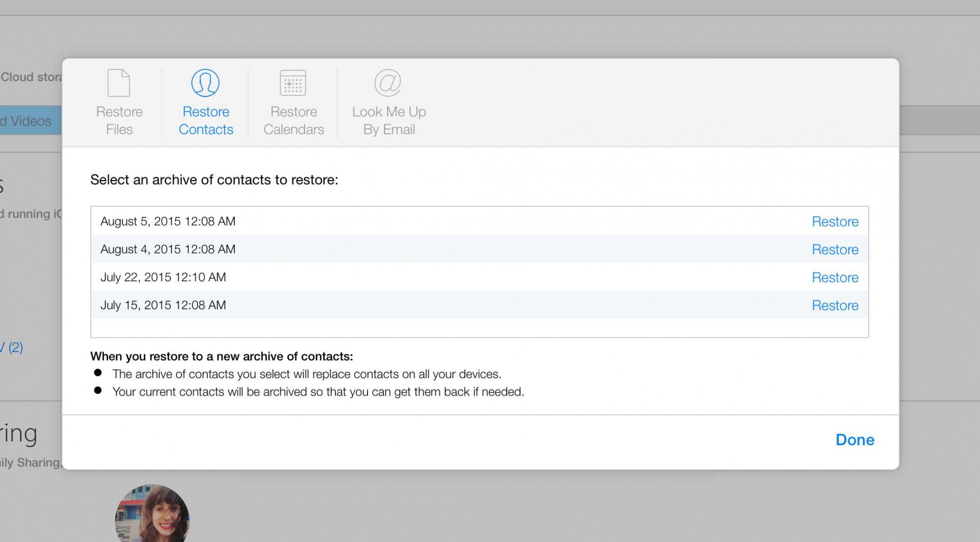Restore the August 4, 2015 contacts archive
980x542 pixels.
[835, 250]
